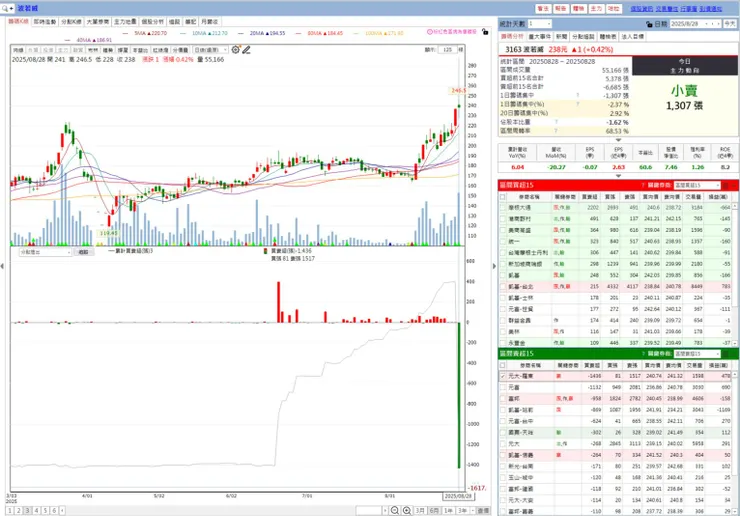
Task: Check the box for 玉山-城中 row
Action: click(503, 478)
